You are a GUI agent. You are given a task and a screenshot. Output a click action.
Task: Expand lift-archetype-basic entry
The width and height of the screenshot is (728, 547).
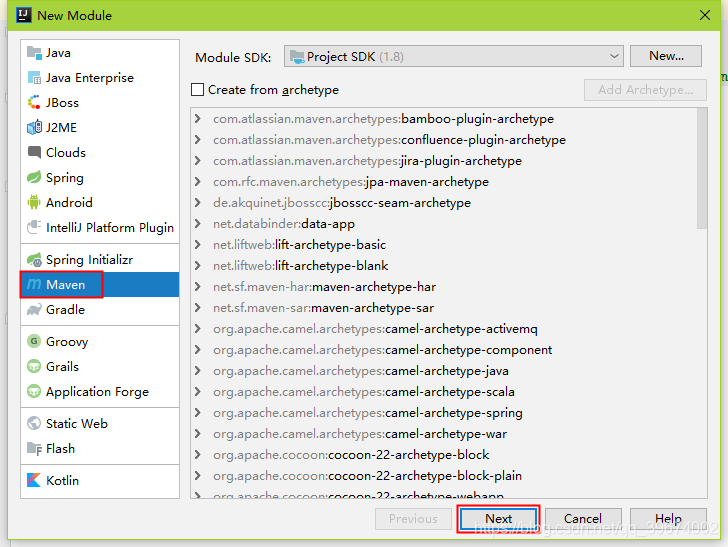point(198,244)
